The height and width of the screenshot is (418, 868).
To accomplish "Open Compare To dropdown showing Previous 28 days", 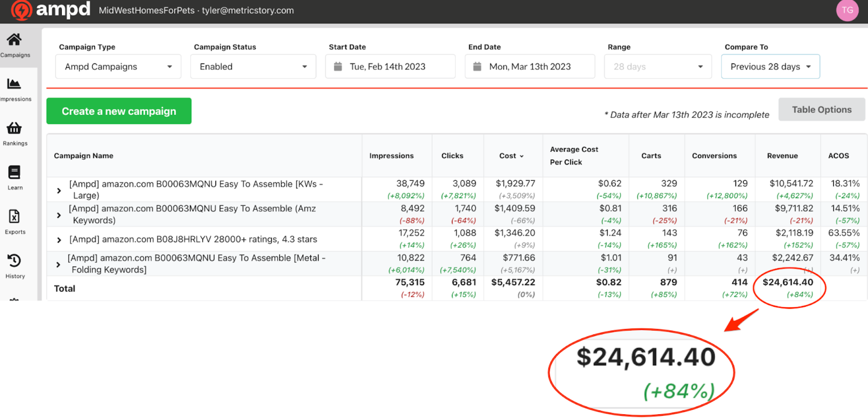I will click(x=770, y=67).
